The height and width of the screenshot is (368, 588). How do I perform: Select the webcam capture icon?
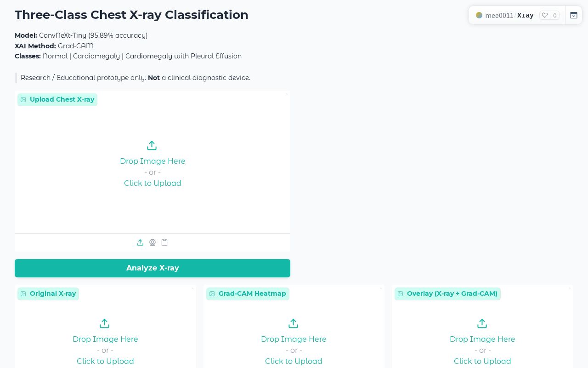tap(153, 242)
